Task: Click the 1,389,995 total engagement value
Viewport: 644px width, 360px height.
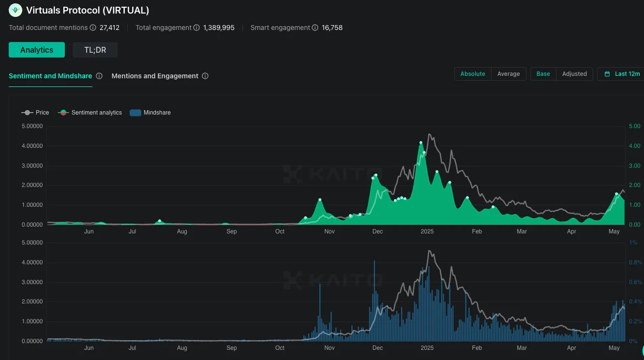Action: pyautogui.click(x=219, y=28)
